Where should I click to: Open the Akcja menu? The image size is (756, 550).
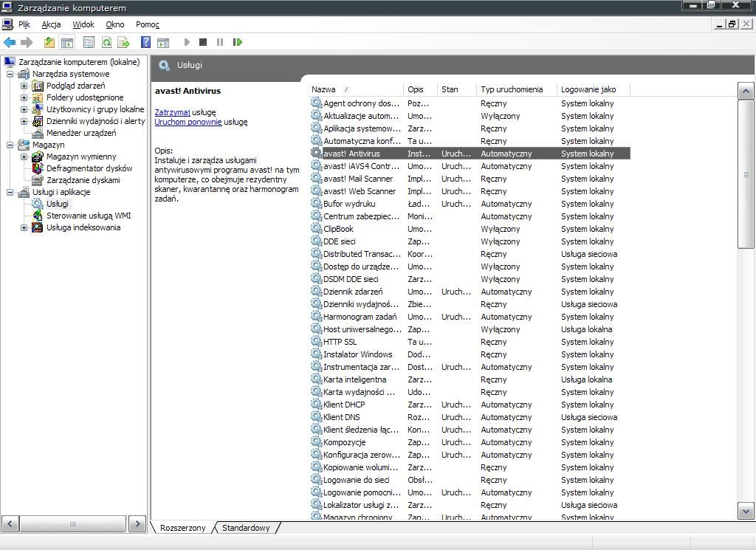(51, 24)
